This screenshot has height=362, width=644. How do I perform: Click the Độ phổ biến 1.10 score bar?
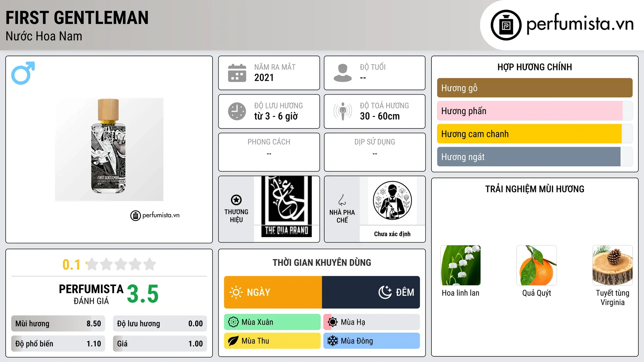[x=58, y=344]
